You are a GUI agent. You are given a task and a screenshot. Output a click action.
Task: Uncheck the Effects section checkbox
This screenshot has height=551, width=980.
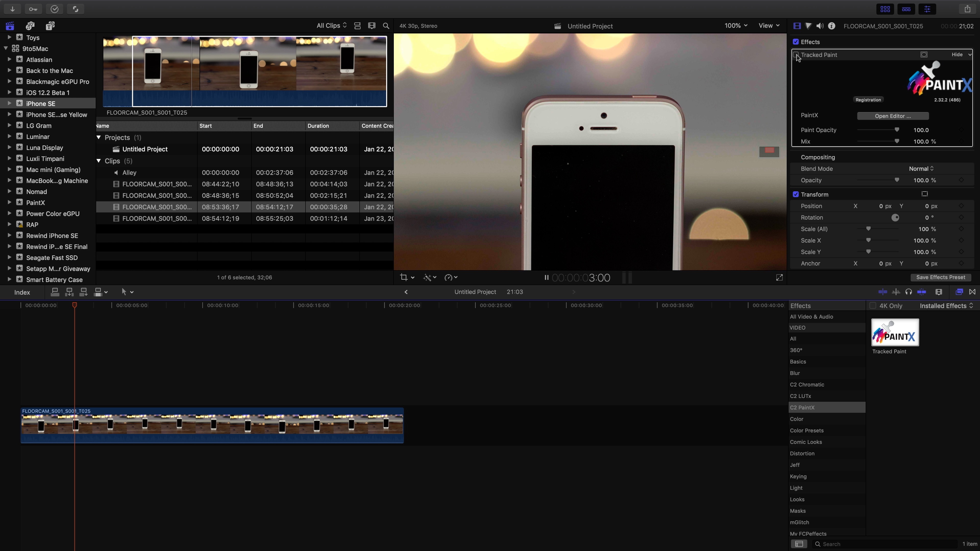796,42
